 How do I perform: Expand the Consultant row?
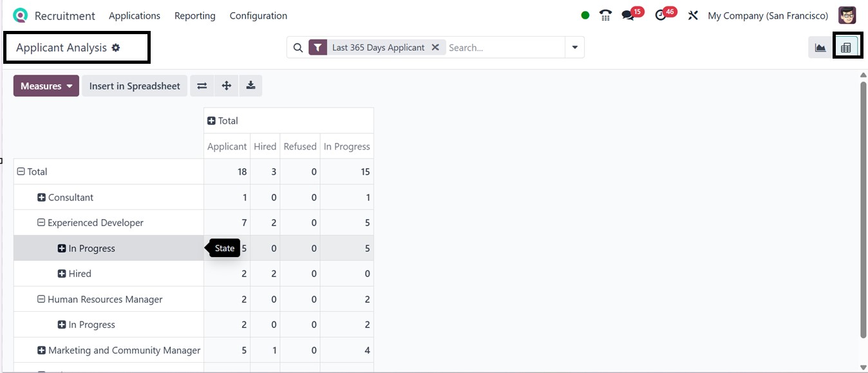pos(42,198)
